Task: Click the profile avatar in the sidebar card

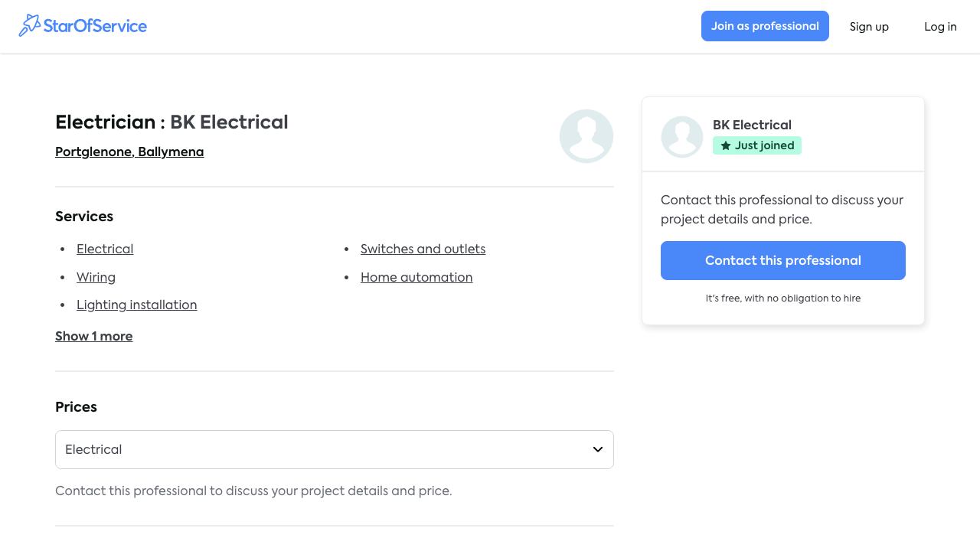Action: click(x=681, y=136)
